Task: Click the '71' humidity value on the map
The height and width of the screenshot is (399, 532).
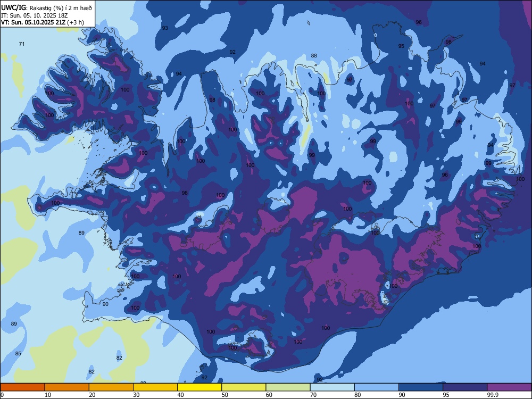Action: 22,44
